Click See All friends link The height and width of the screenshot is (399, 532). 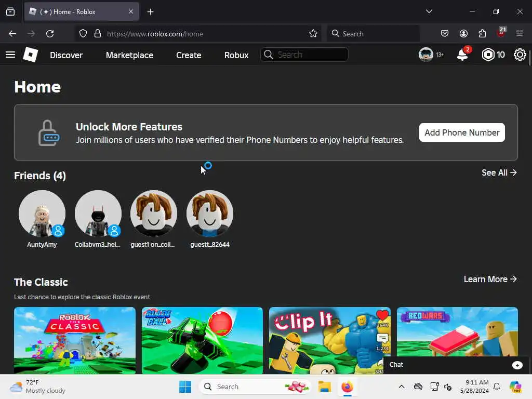coord(499,172)
